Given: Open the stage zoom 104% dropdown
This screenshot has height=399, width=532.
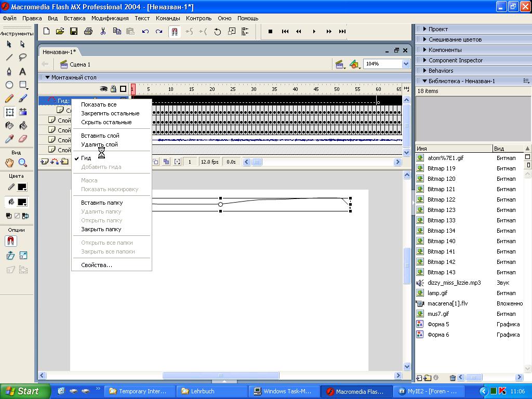Looking at the screenshot, I should (406, 64).
